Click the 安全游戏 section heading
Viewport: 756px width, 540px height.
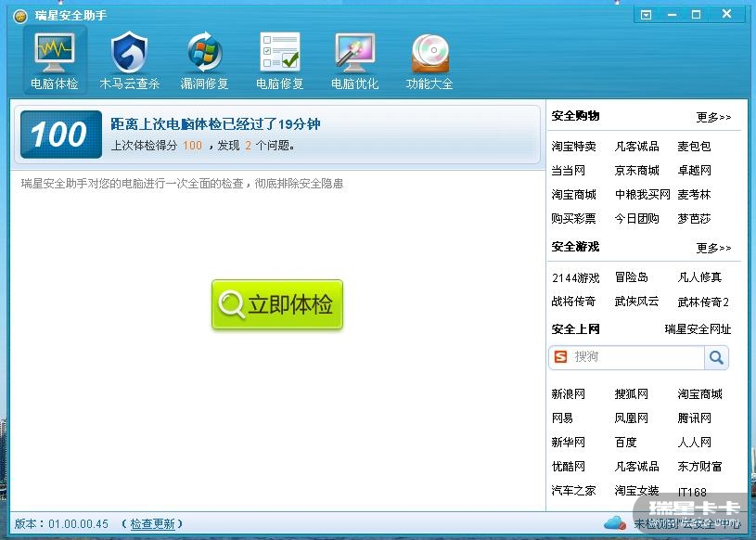point(575,247)
